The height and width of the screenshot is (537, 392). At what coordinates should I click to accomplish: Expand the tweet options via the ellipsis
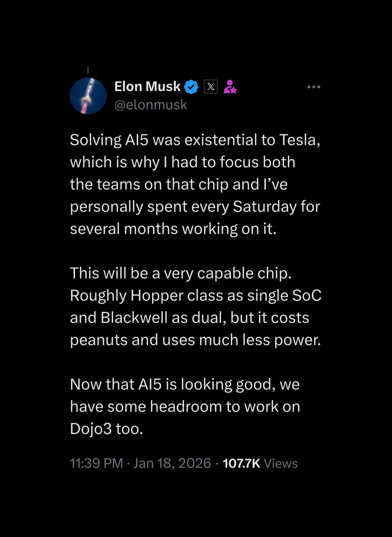[314, 87]
